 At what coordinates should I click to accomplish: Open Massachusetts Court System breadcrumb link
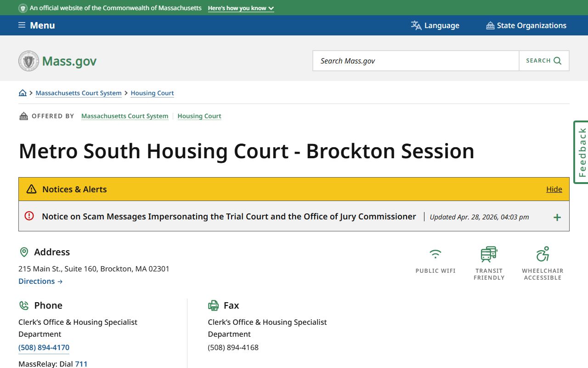(79, 93)
